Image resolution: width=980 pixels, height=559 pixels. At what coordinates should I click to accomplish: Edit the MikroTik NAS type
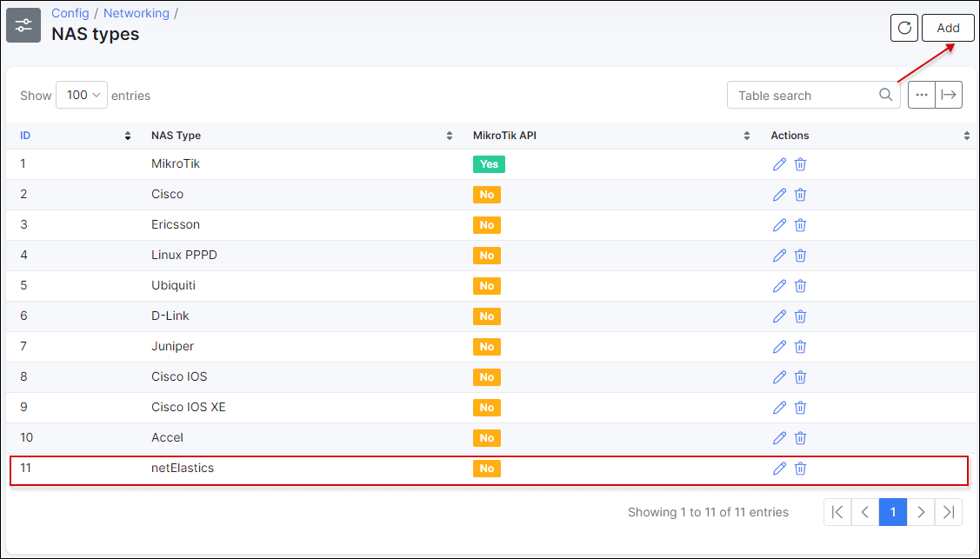(779, 164)
